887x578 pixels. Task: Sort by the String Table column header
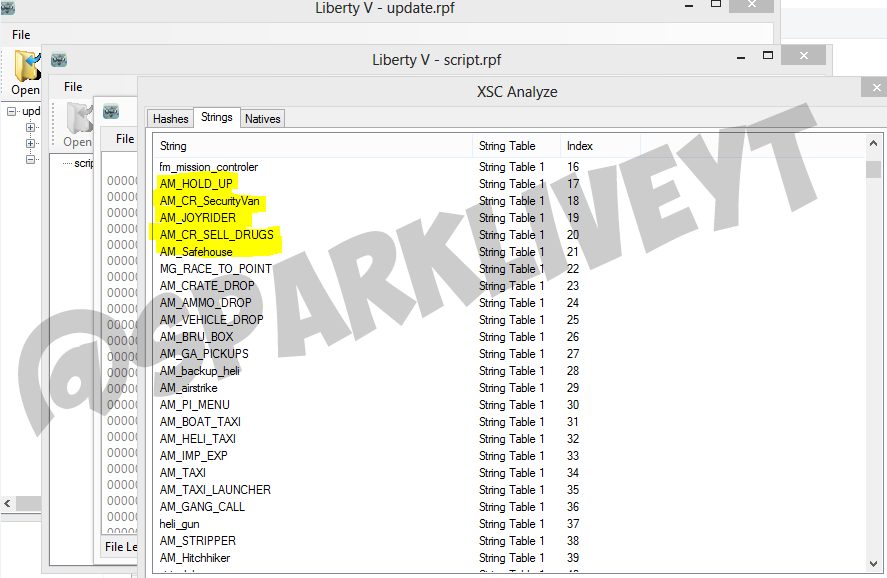point(516,146)
